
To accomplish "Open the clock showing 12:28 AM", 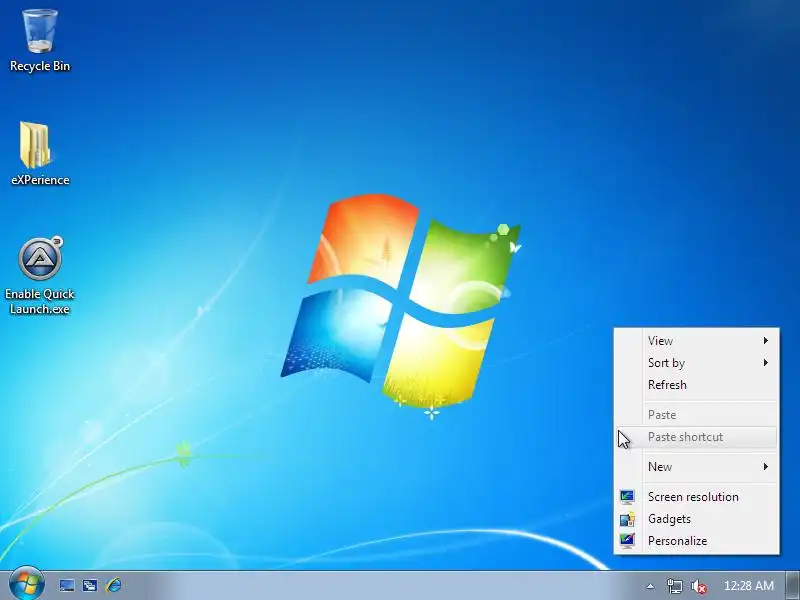I will (748, 586).
